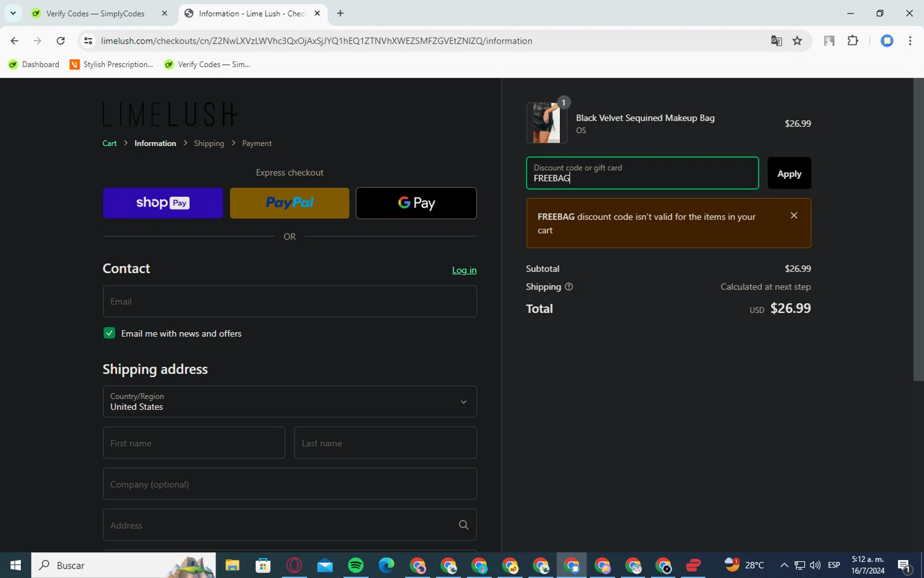Open Verify Codes bookmark in bookmarks bar
The height and width of the screenshot is (578, 924).
[x=208, y=64]
